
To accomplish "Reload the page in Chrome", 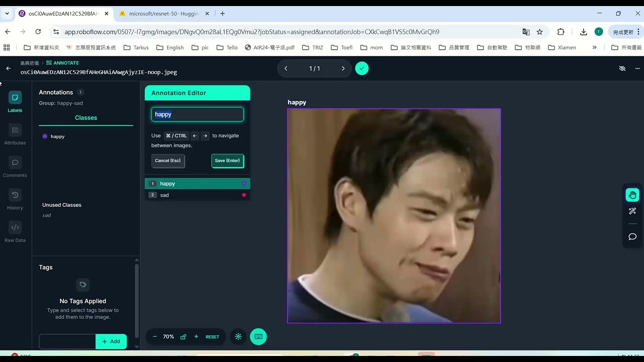I will point(38,32).
